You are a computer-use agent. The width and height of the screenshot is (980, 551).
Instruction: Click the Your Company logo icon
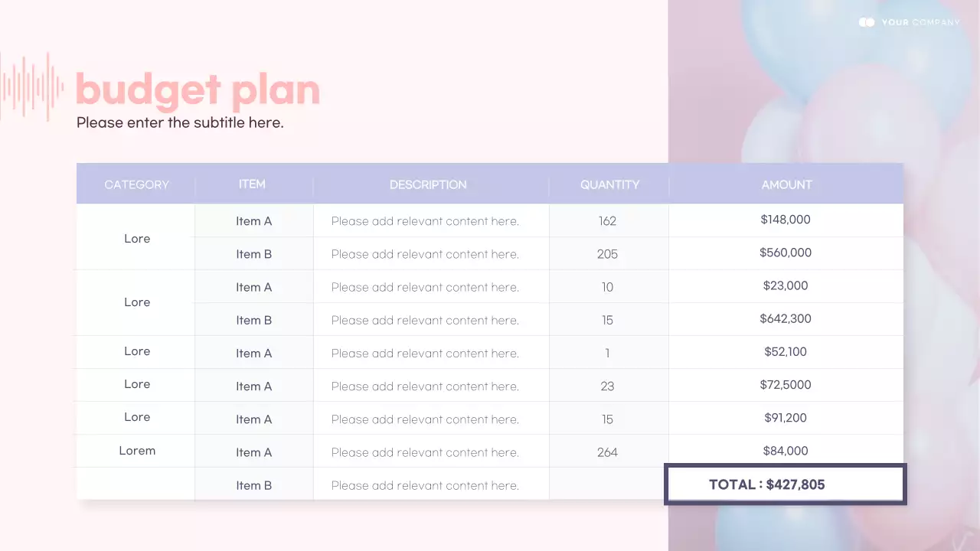867,22
